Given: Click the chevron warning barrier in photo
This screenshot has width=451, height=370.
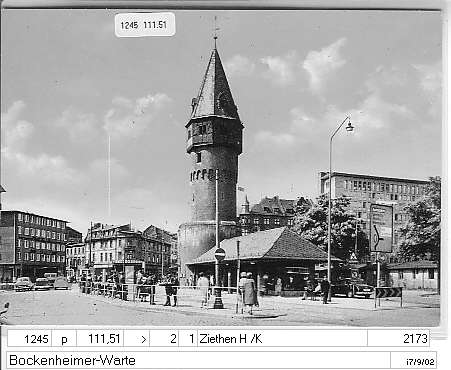Looking at the screenshot, I should coord(388,292).
